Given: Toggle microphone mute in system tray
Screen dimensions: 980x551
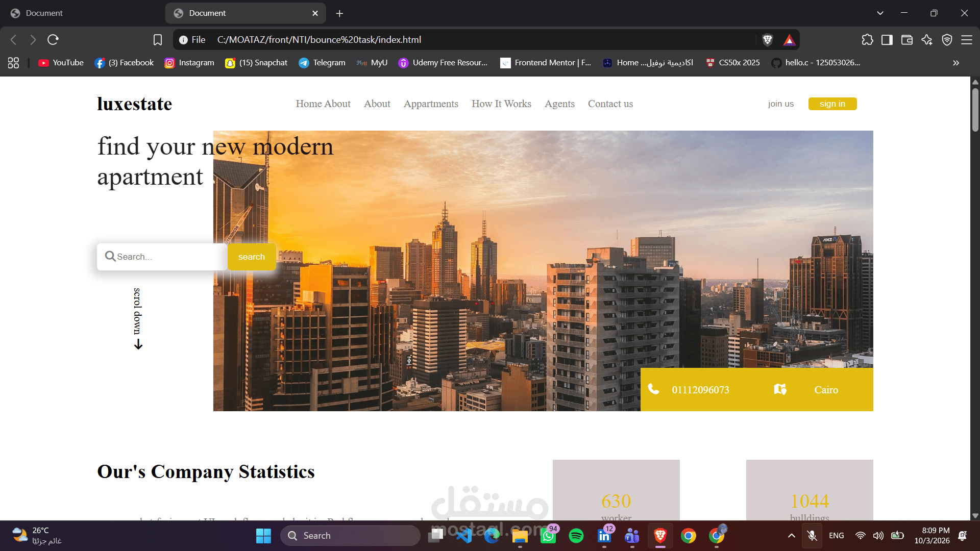Looking at the screenshot, I should click(812, 536).
